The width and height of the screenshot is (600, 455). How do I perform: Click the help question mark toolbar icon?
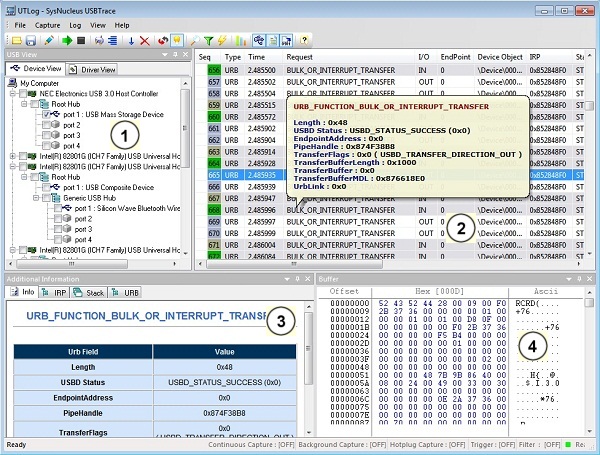pyautogui.click(x=304, y=40)
